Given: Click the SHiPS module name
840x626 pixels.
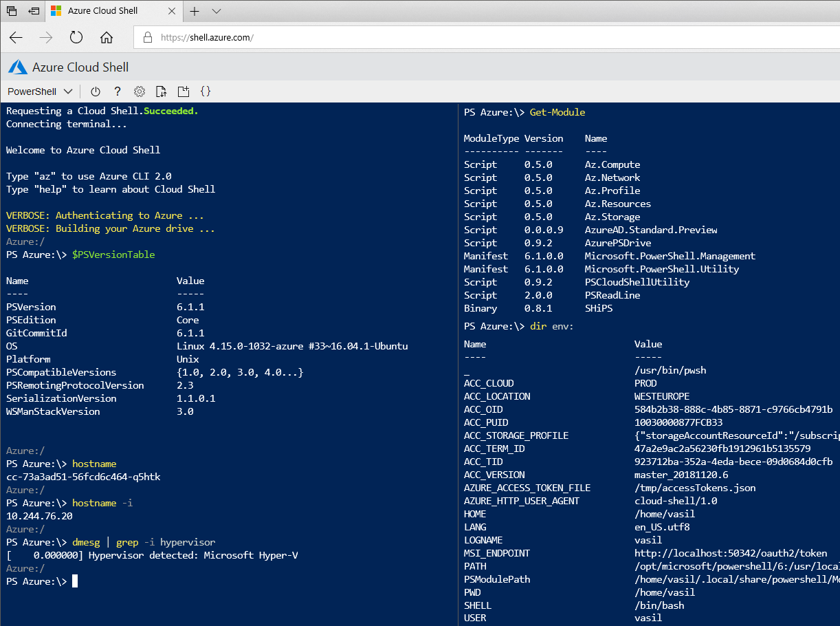Looking at the screenshot, I should 599,308.
